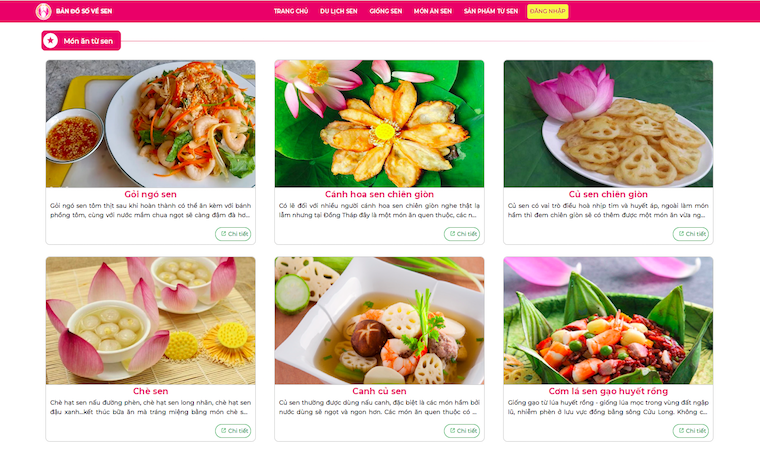Open the Canh củ sen title link
Image resolution: width=760 pixels, height=450 pixels.
point(380,391)
